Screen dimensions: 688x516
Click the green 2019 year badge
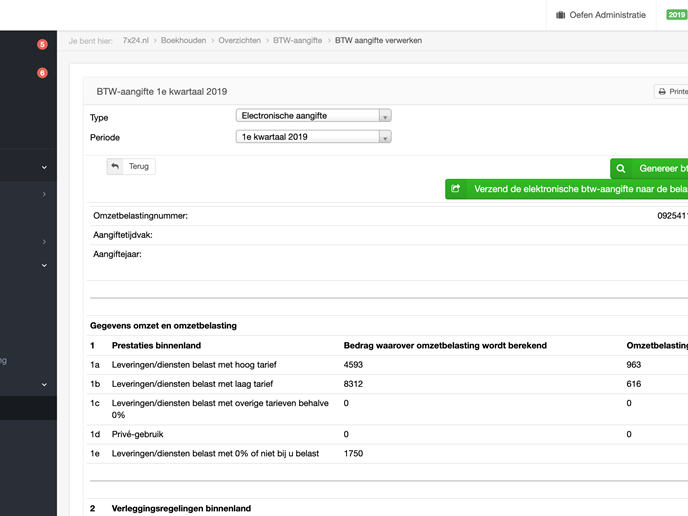[676, 15]
